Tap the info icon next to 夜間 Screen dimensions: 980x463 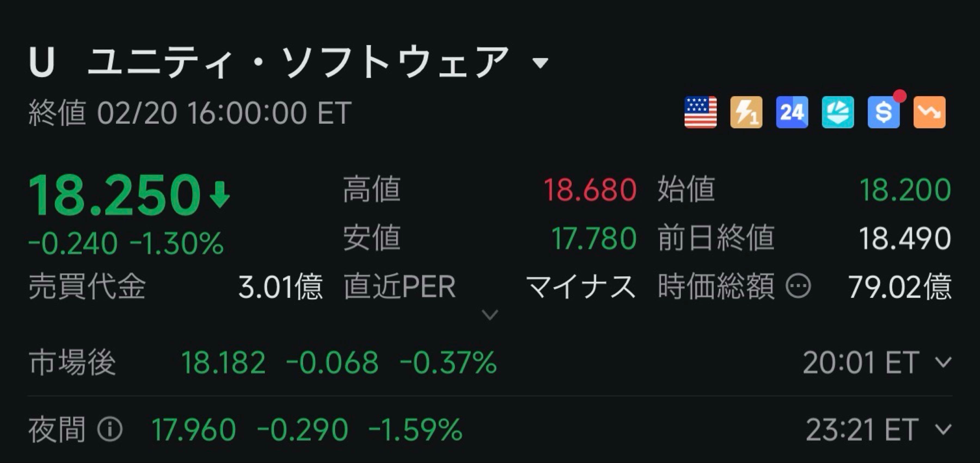tap(110, 430)
